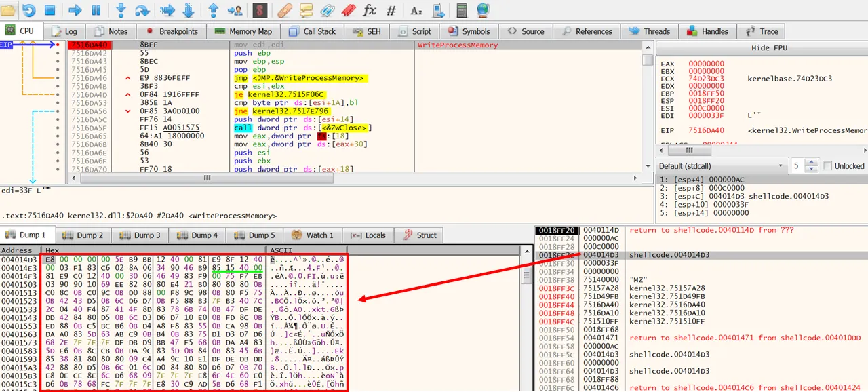Click the Hide FPU button
The image size is (868, 392).
coord(769,48)
